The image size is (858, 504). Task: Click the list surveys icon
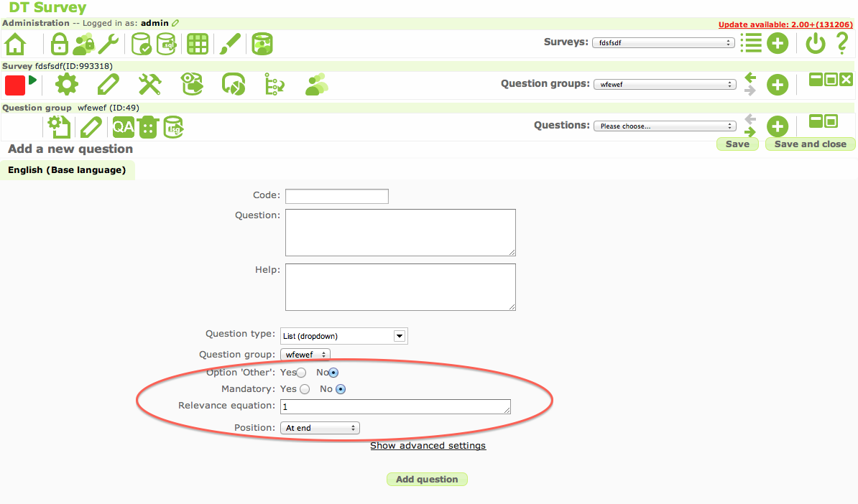coord(751,42)
